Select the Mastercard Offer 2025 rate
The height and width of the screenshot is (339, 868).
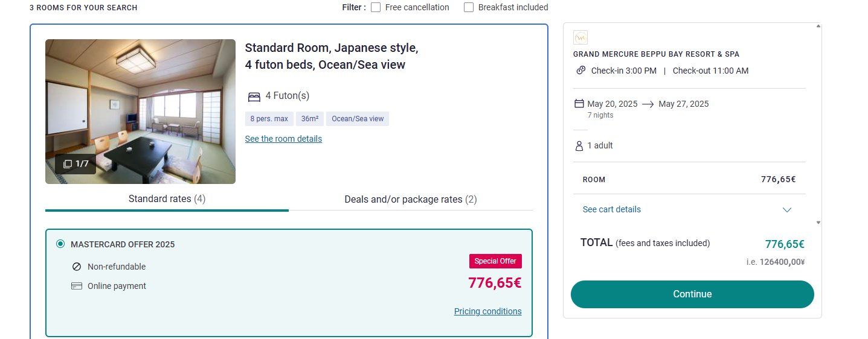(x=60, y=244)
